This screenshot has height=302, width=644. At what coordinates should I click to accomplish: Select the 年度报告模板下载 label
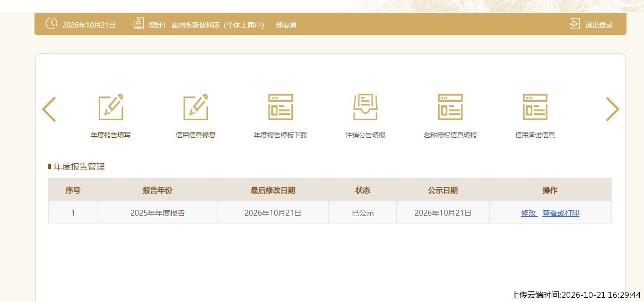(x=281, y=135)
